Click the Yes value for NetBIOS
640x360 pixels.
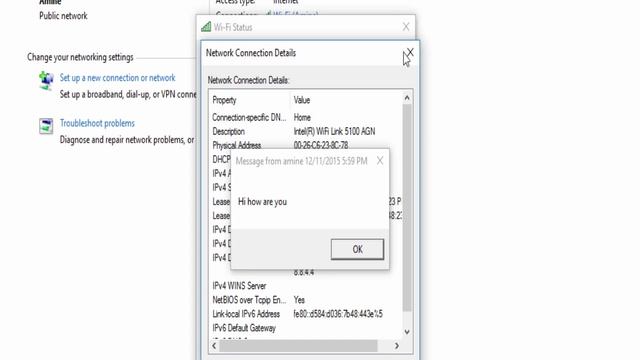click(299, 300)
